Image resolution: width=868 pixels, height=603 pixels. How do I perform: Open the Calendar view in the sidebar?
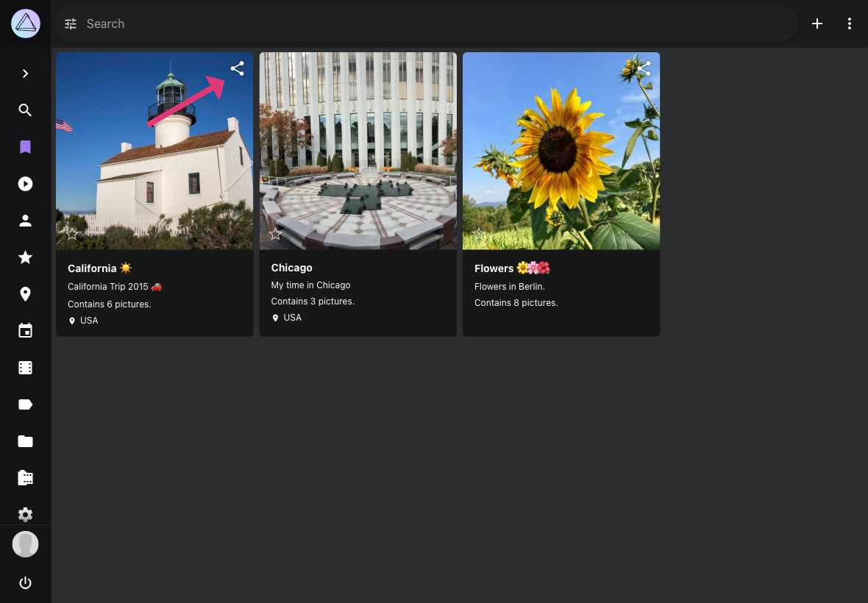(x=25, y=330)
